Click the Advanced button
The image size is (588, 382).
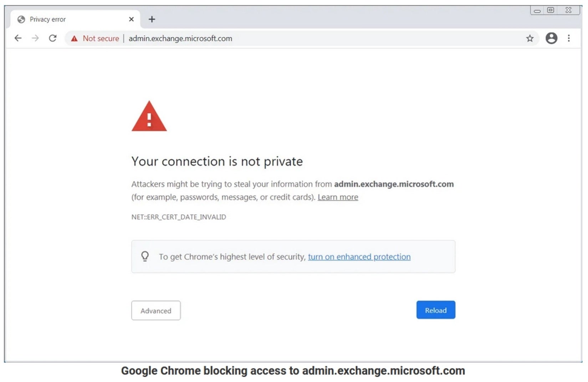[156, 311]
